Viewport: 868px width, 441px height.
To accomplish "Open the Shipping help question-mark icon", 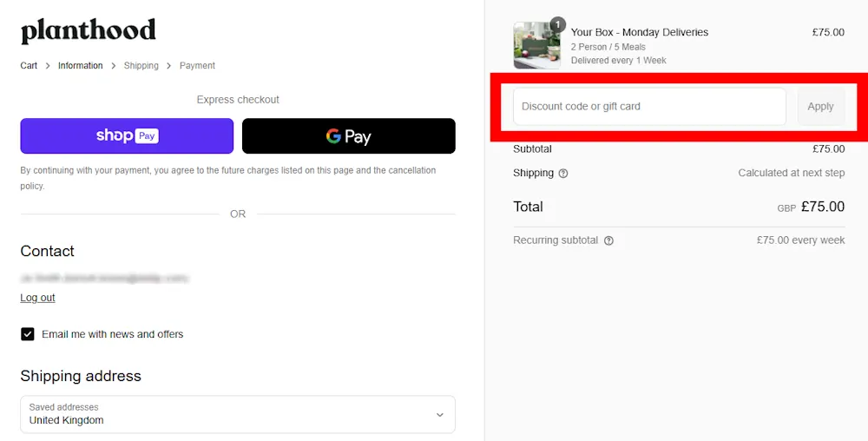I will [x=563, y=174].
